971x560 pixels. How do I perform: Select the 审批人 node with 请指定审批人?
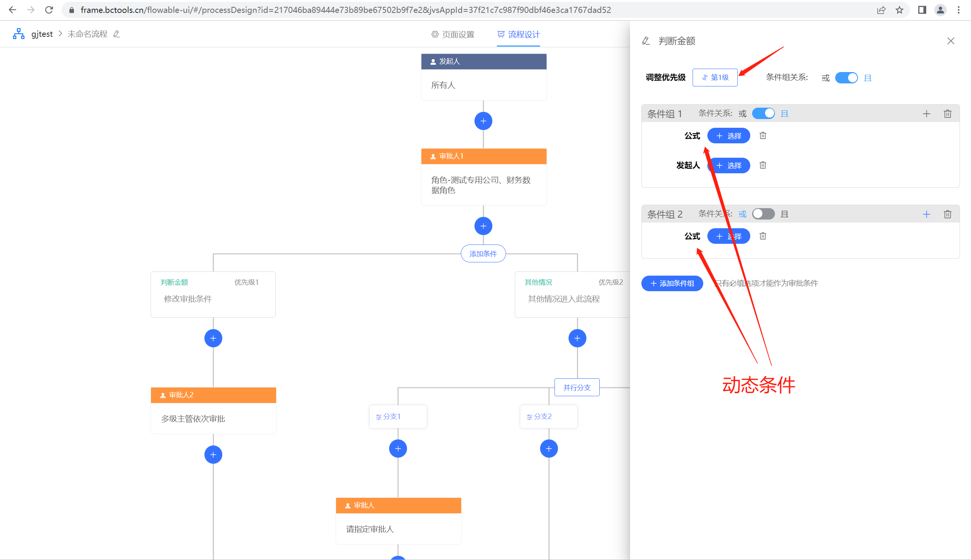pos(398,521)
